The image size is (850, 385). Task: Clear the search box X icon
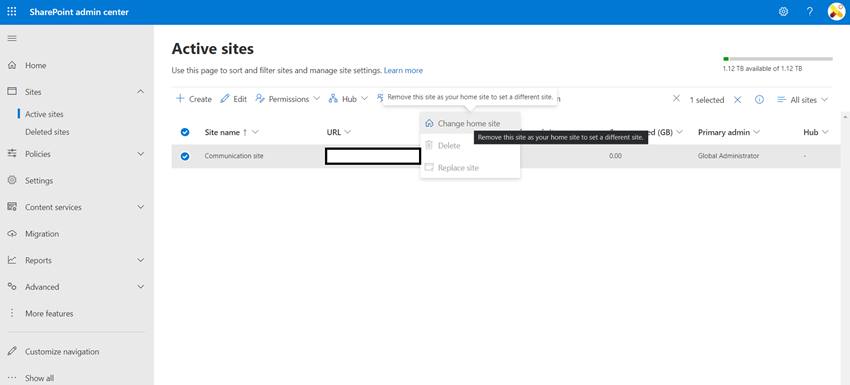click(676, 99)
